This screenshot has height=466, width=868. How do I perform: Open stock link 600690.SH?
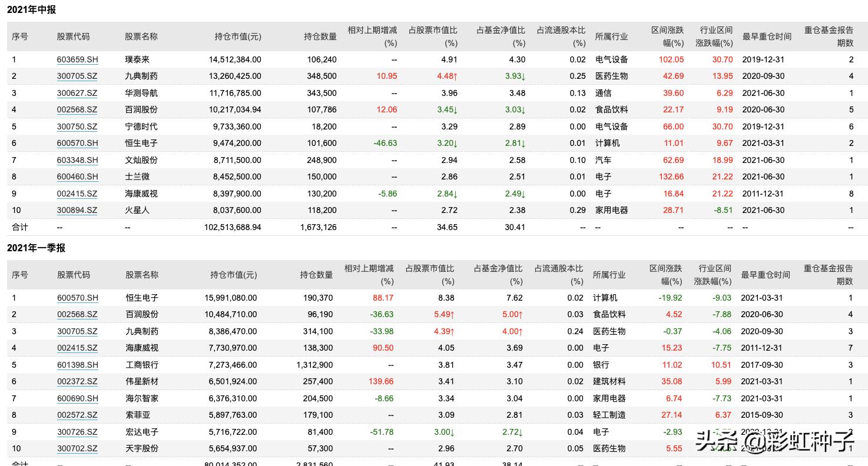77,398
